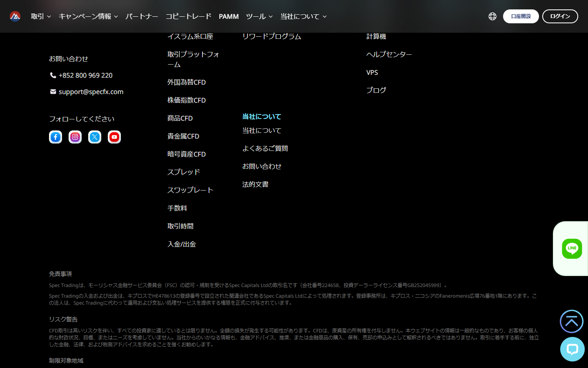Open 暗号資産CFD footer link

187,154
